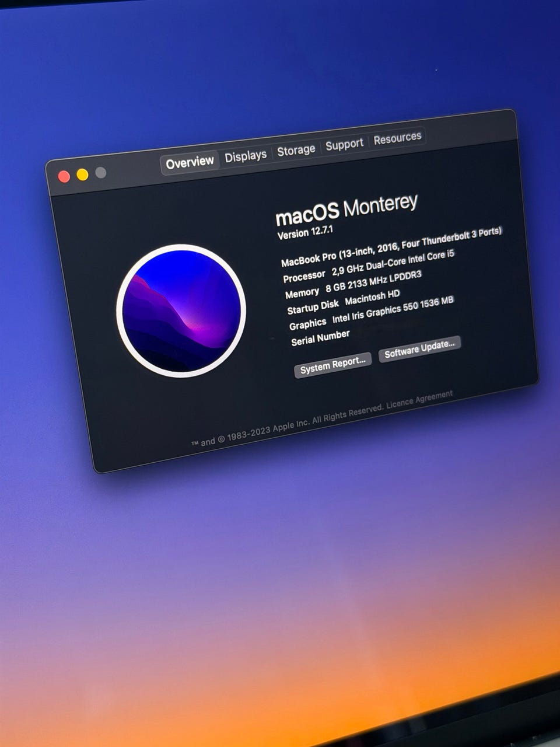Click the Memory label
Screen dimensions: 560x747
click(x=302, y=292)
